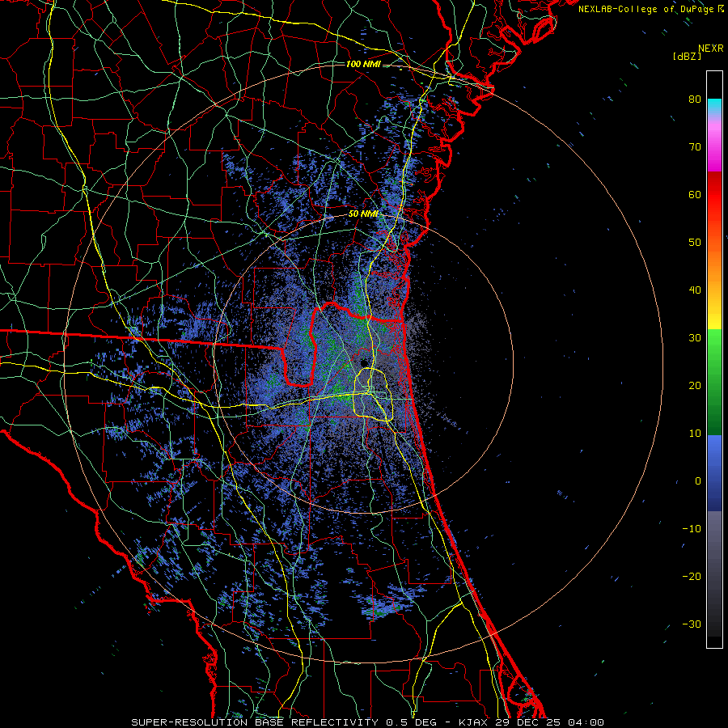Click the 20 value on the dBZ scale

(x=695, y=385)
